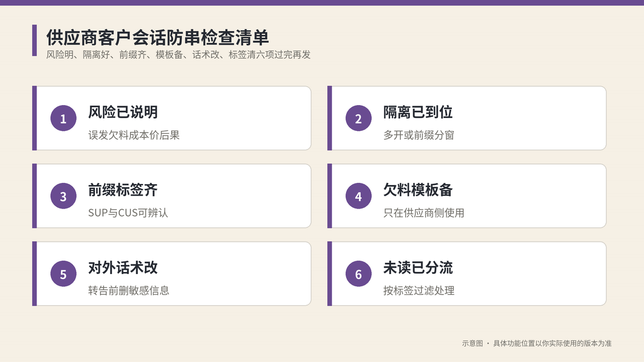Select the subtitle starting with 风险明、隔离好
The image size is (644, 362).
(178, 55)
